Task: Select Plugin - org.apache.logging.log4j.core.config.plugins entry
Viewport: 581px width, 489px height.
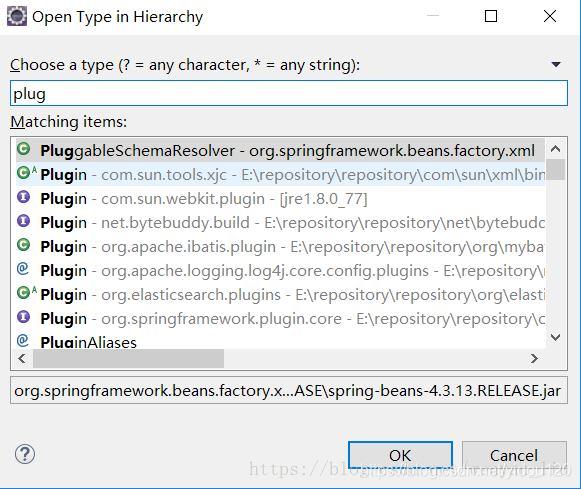Action: click(x=280, y=270)
